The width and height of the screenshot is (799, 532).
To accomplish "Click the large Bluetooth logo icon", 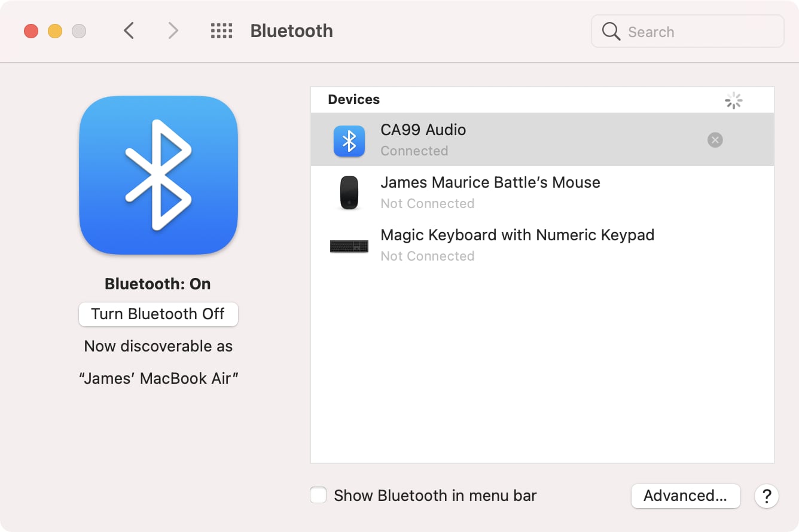I will click(158, 175).
